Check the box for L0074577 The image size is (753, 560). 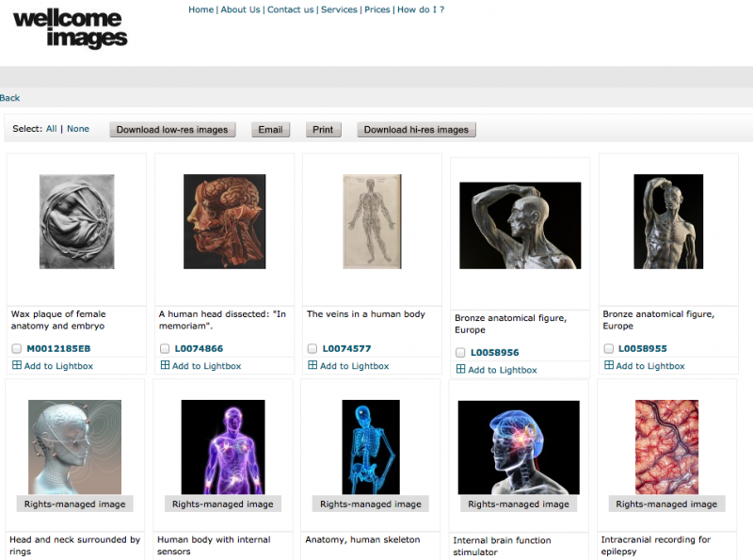pyautogui.click(x=312, y=348)
